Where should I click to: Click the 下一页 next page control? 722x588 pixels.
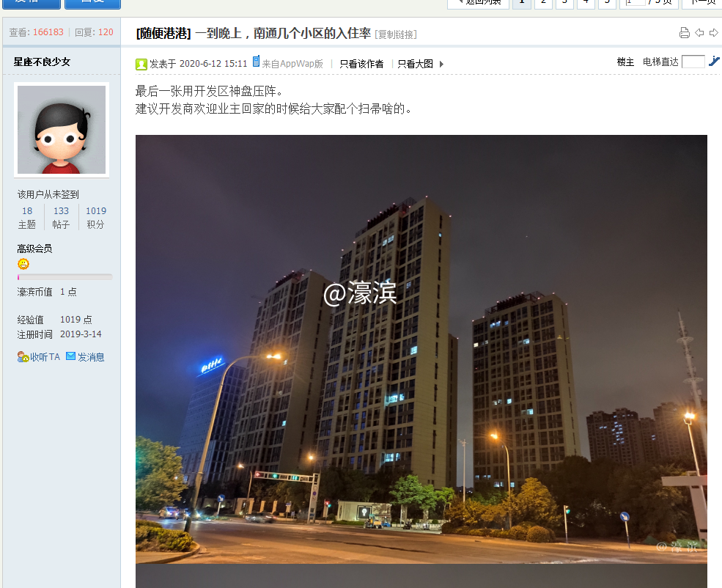[701, 3]
